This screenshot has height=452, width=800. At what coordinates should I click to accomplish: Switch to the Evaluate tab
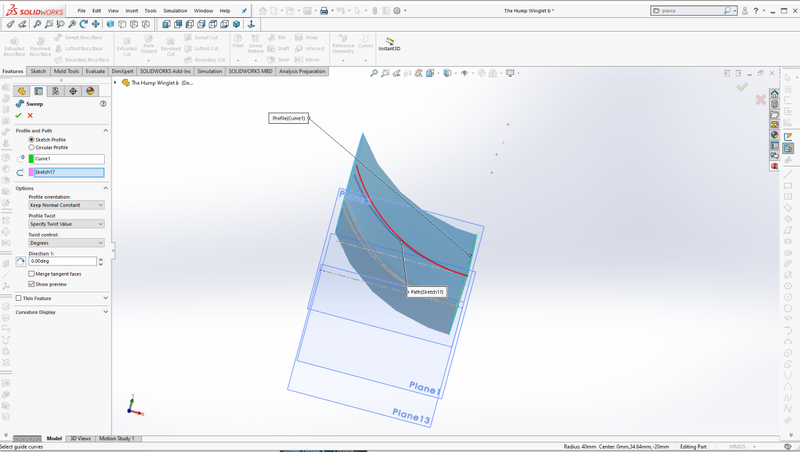click(x=95, y=72)
